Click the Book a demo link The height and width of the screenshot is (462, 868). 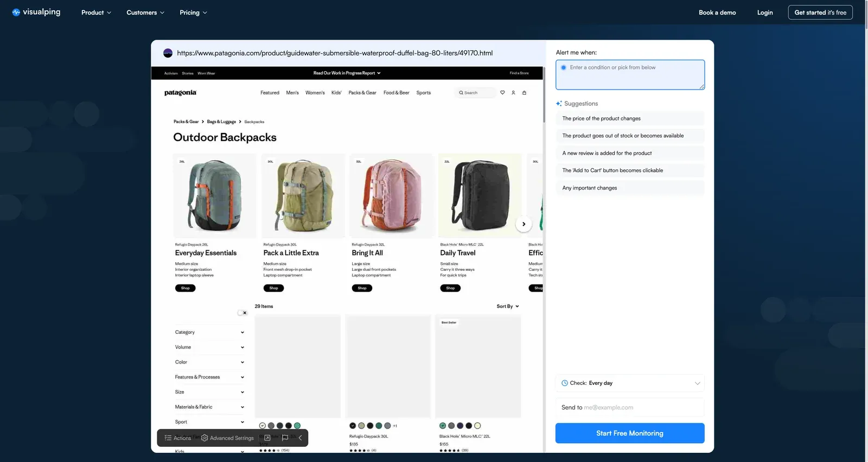tap(717, 12)
